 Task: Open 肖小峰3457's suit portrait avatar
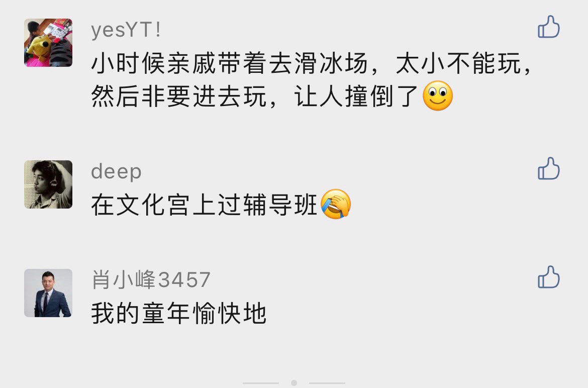[x=48, y=293]
